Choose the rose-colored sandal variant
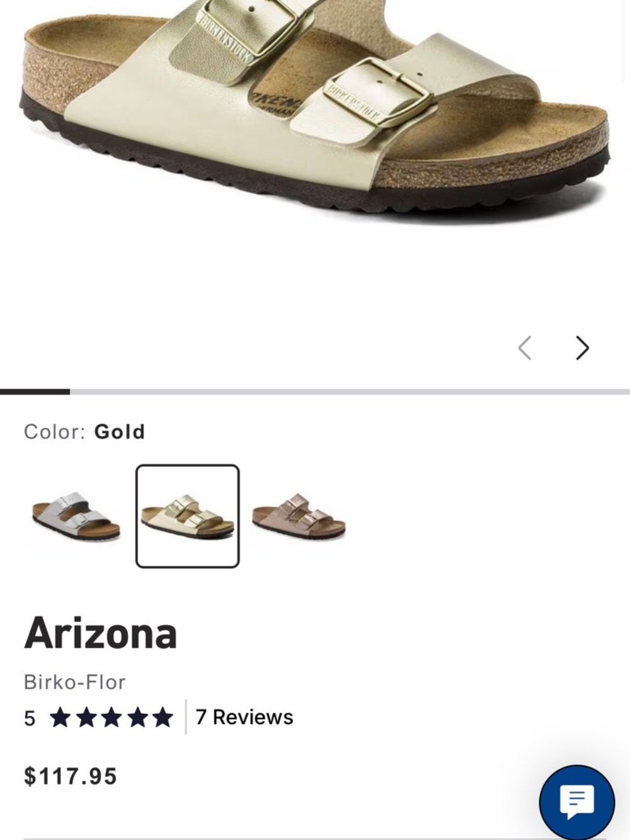Viewport: 630px width, 840px height. (x=297, y=518)
